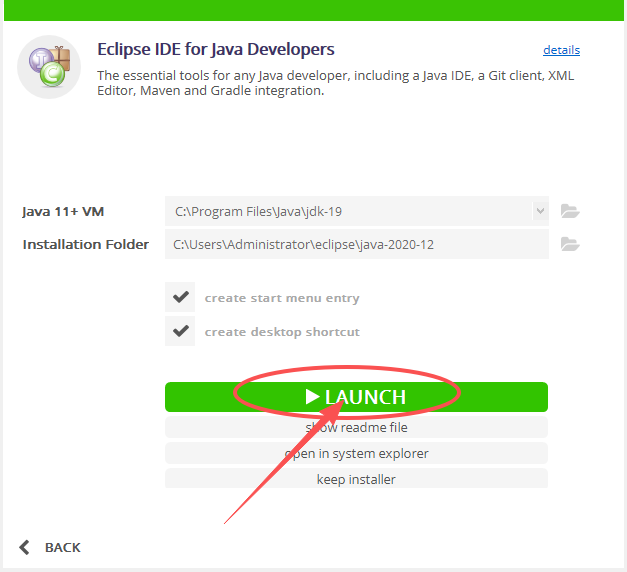627x572 pixels.
Task: Click the create start menu entry label
Action: pyautogui.click(x=282, y=298)
